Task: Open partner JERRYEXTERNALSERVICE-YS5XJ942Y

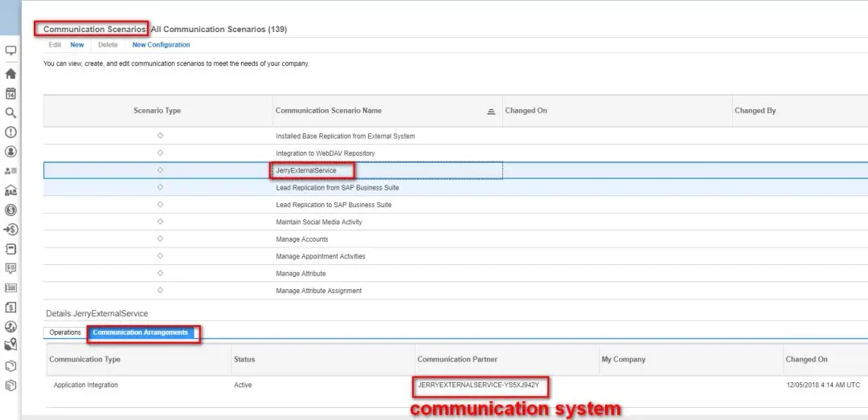Action: click(x=479, y=385)
